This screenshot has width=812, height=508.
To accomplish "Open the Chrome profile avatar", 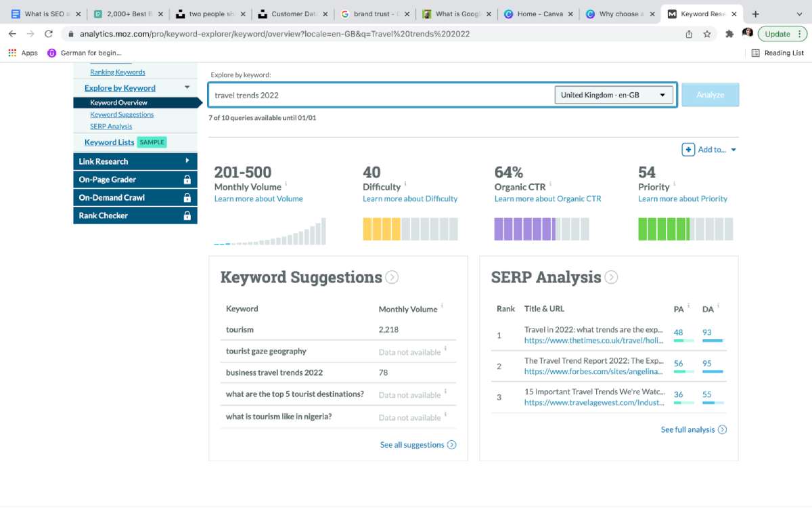I will coord(748,33).
